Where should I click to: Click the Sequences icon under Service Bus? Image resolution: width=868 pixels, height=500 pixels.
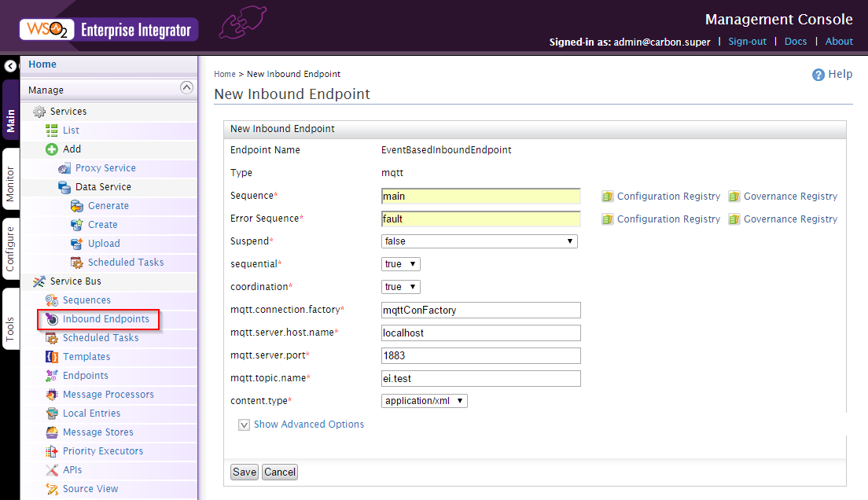52,300
